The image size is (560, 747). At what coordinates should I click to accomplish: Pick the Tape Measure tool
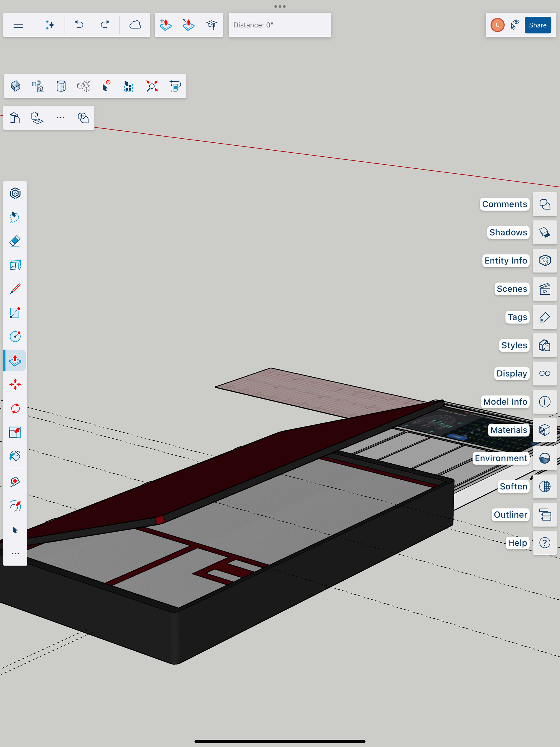[x=15, y=482]
